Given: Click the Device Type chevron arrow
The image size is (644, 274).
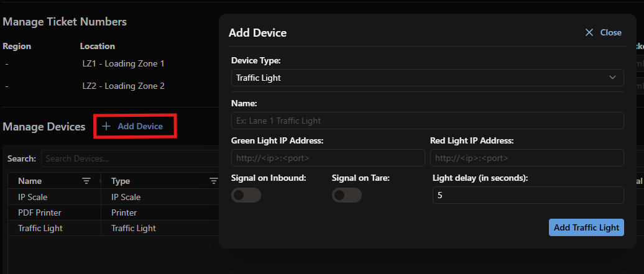Looking at the screenshot, I should pos(612,77).
